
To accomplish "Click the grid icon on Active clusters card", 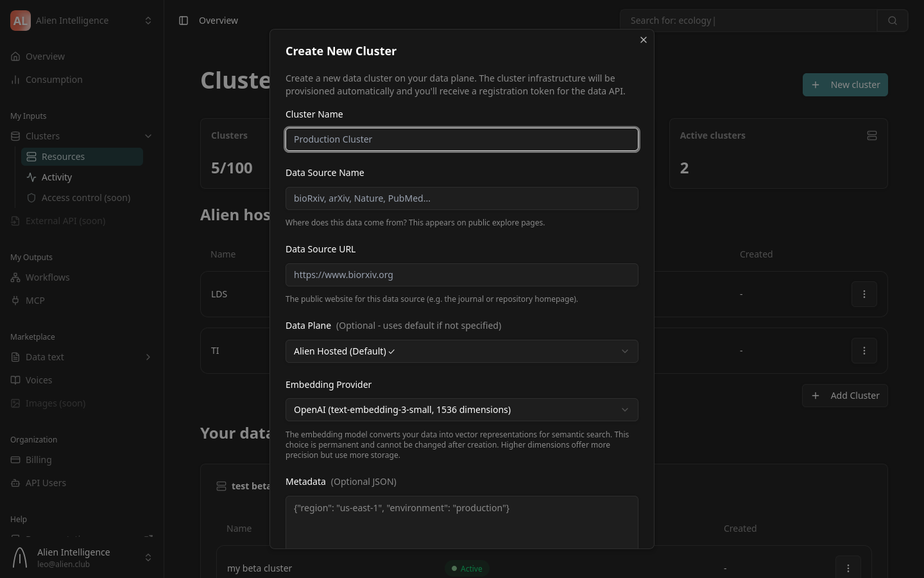I will [872, 136].
